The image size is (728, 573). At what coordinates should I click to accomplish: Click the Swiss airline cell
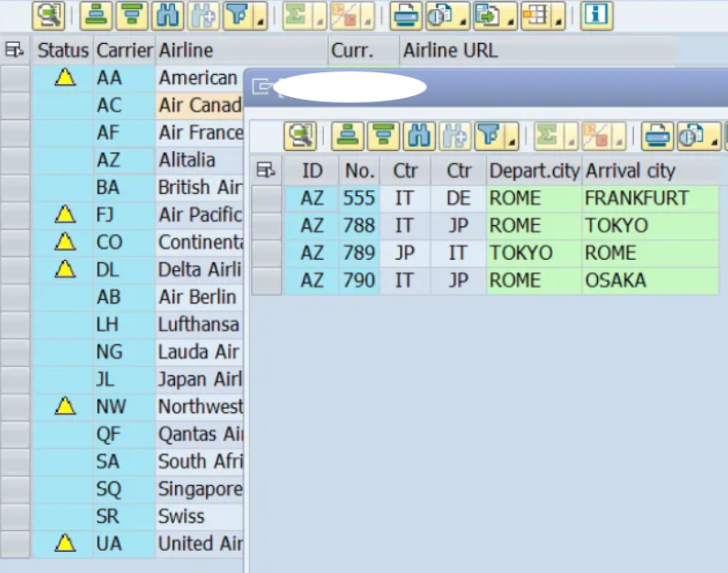tap(200, 516)
